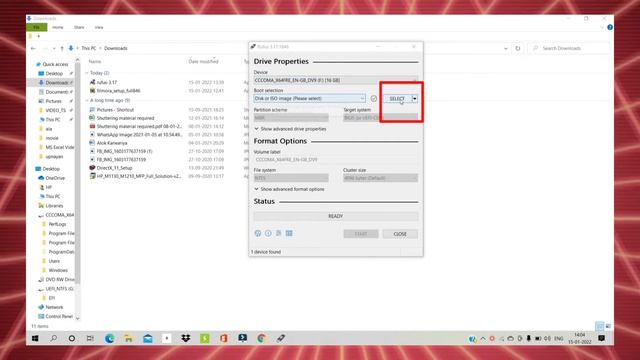Open Mail app from taskbar
640x360 pixels.
pyautogui.click(x=148, y=338)
